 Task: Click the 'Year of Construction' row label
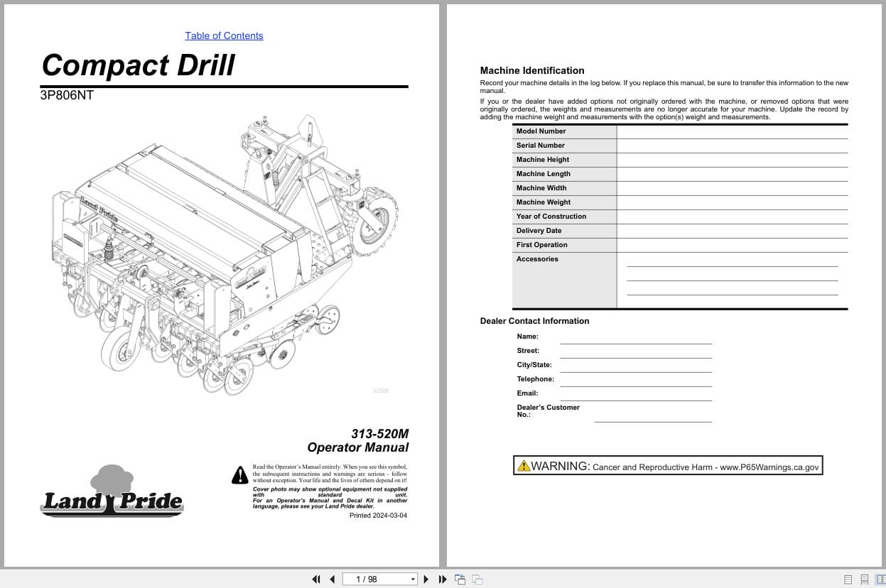[x=551, y=217]
